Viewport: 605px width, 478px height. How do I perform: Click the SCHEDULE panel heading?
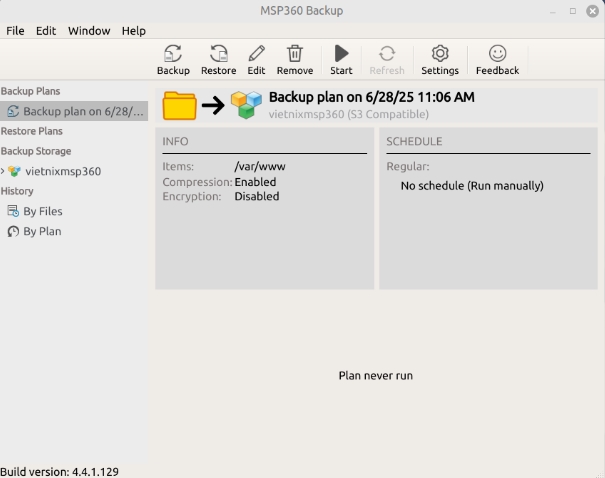pyautogui.click(x=414, y=142)
